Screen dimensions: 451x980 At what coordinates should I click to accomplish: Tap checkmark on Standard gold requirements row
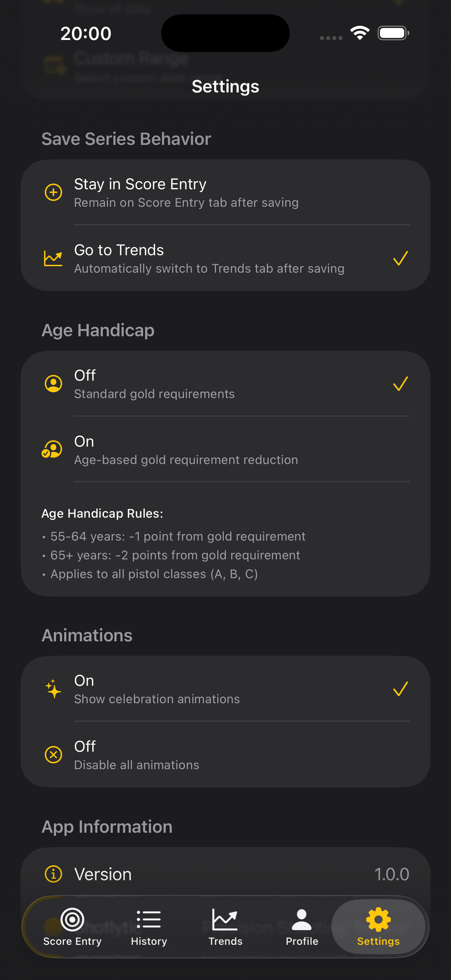(400, 383)
